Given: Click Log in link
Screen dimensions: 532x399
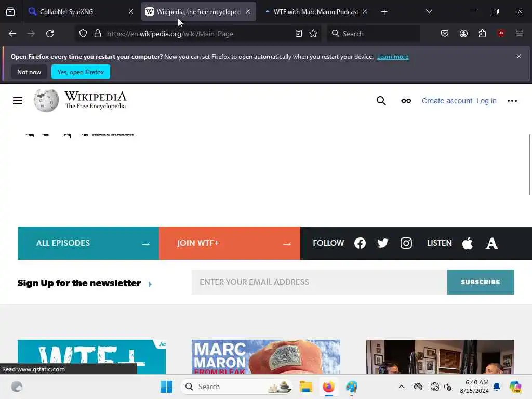Looking at the screenshot, I should tap(486, 101).
